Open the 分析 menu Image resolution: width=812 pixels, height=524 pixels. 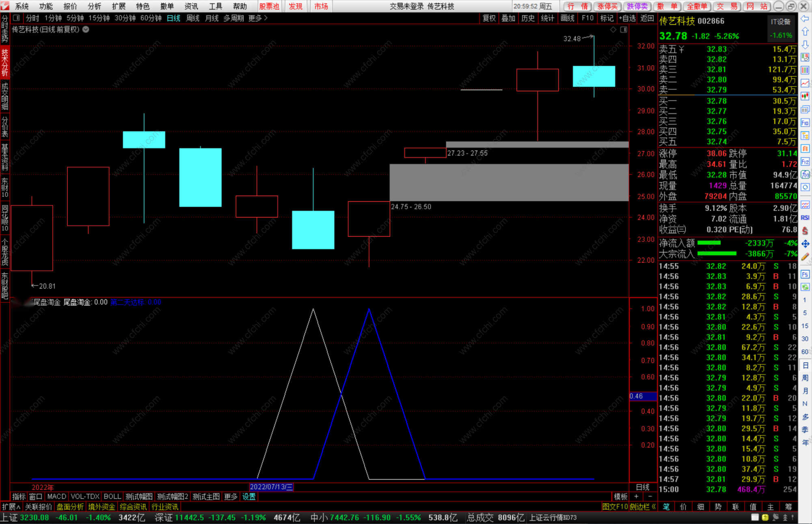[x=94, y=6]
